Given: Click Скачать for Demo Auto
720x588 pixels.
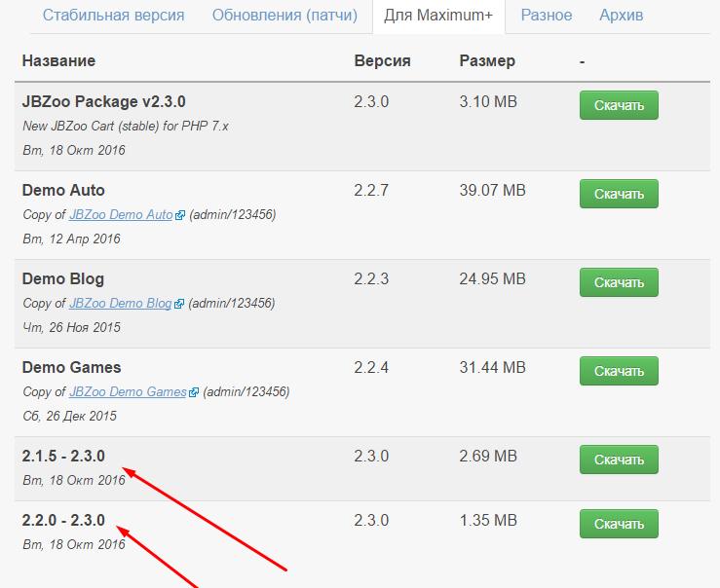Looking at the screenshot, I should [619, 194].
